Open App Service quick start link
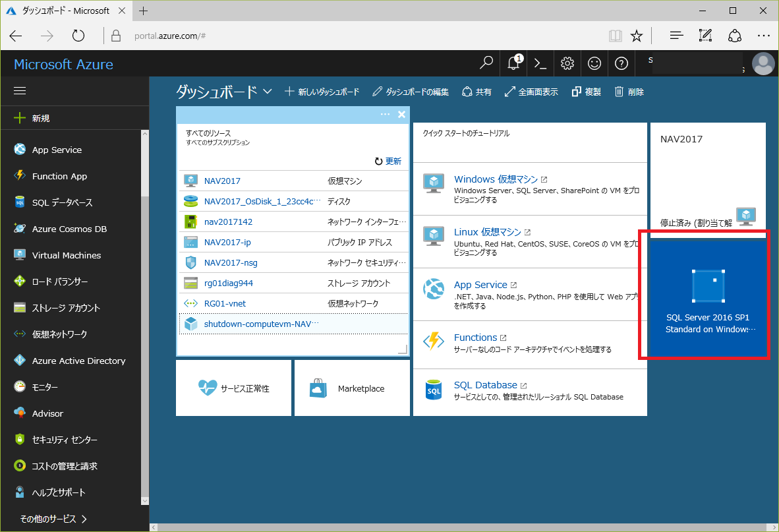Image resolution: width=779 pixels, height=532 pixels. (480, 285)
